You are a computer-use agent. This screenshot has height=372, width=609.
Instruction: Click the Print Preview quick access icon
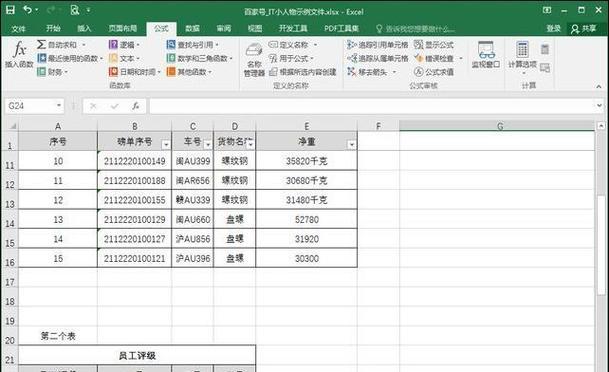pos(75,10)
